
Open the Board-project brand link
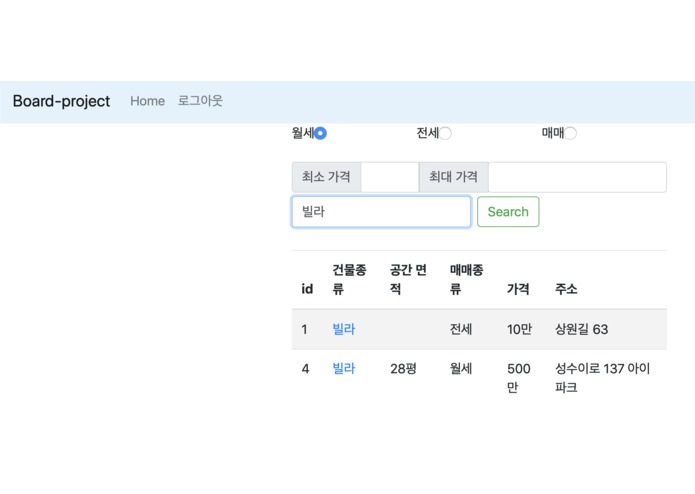tap(61, 101)
